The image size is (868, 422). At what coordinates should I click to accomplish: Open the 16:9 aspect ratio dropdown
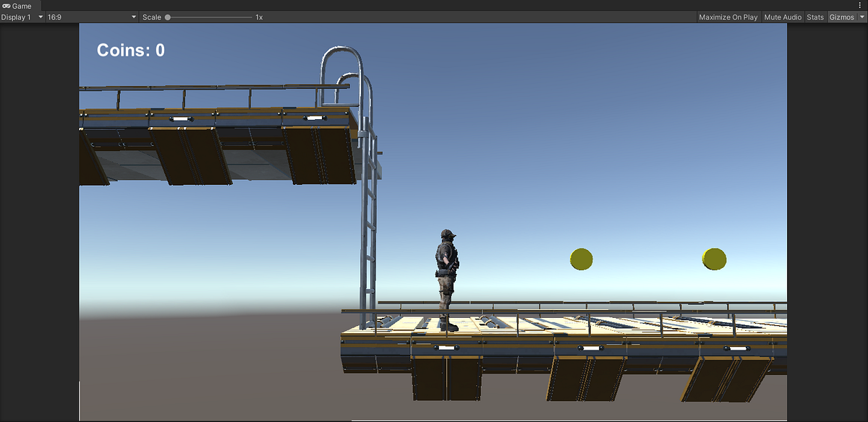click(x=90, y=17)
